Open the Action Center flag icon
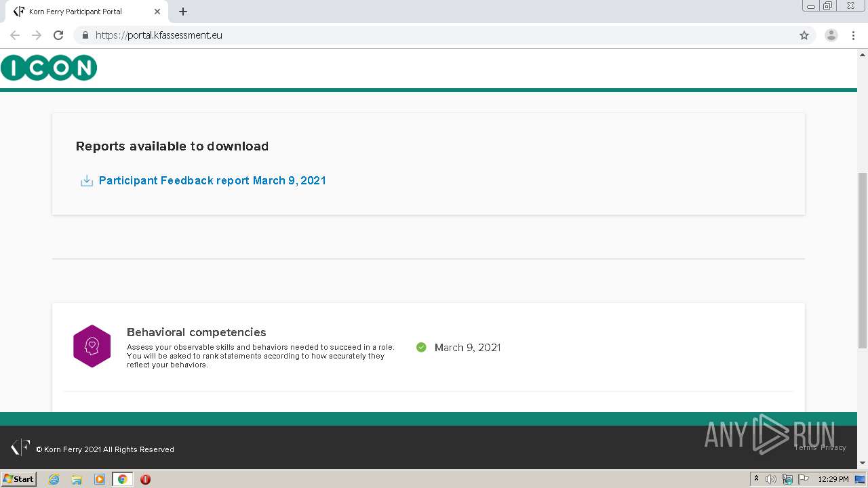This screenshot has height=488, width=868. (x=804, y=479)
